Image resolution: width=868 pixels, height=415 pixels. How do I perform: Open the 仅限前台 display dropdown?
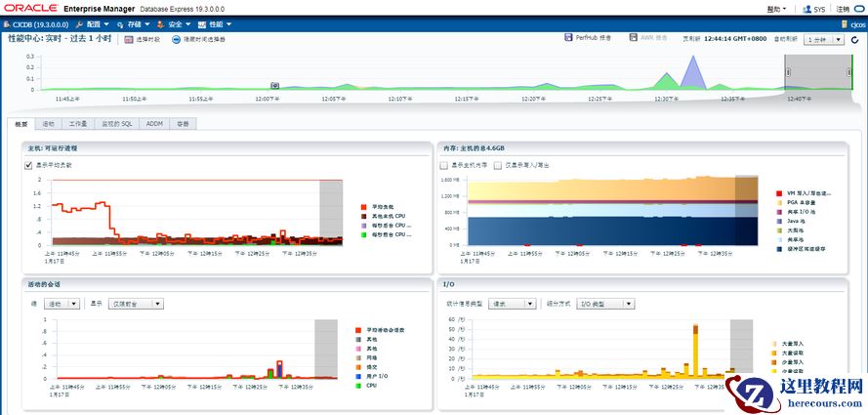point(134,304)
